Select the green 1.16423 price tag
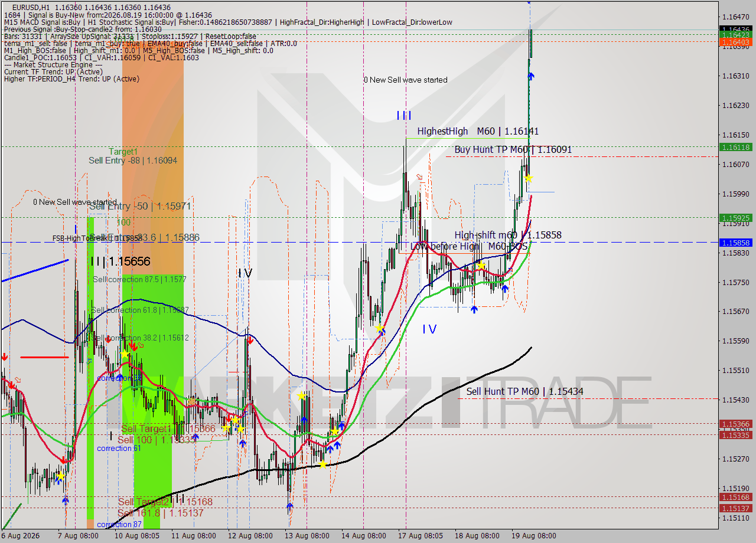The width and height of the screenshot is (756, 543). pyautogui.click(x=735, y=35)
